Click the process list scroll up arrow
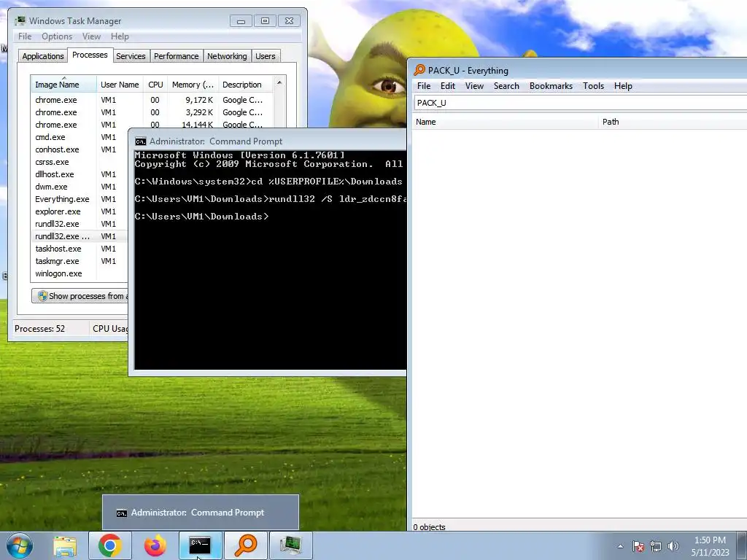 [279, 83]
